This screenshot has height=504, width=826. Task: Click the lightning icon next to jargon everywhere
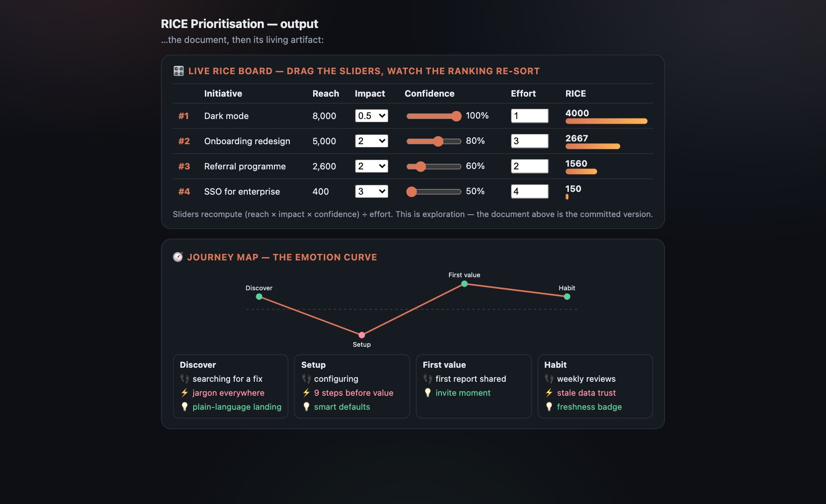pyautogui.click(x=184, y=393)
